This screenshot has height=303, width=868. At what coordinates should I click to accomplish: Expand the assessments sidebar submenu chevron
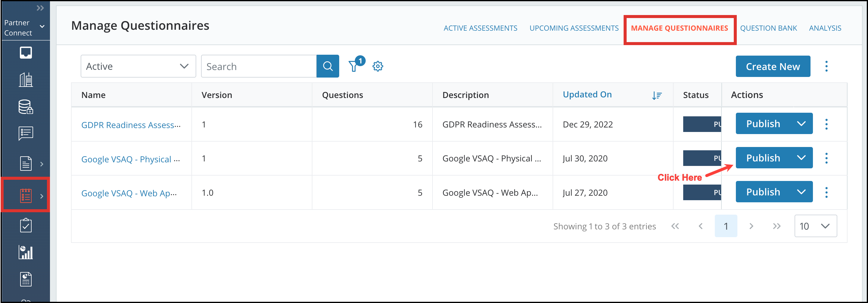(x=42, y=196)
